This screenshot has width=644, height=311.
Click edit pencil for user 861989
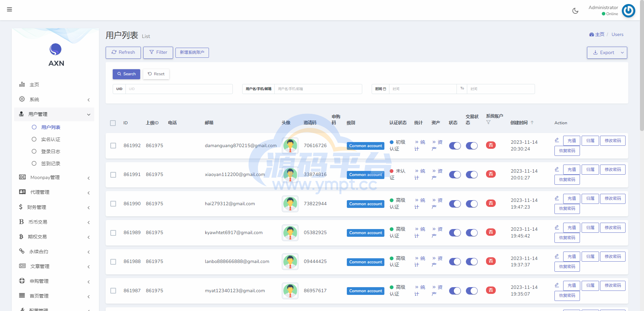pyautogui.click(x=557, y=227)
